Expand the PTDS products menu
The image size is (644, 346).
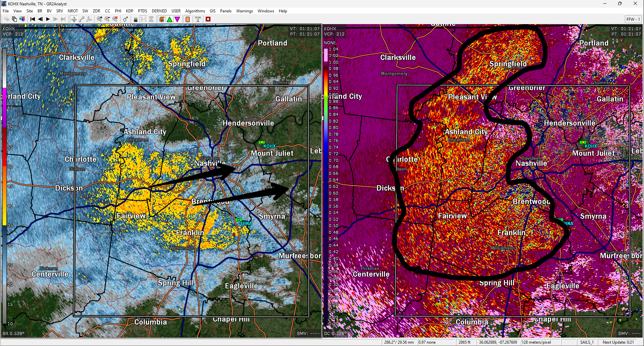click(x=142, y=11)
